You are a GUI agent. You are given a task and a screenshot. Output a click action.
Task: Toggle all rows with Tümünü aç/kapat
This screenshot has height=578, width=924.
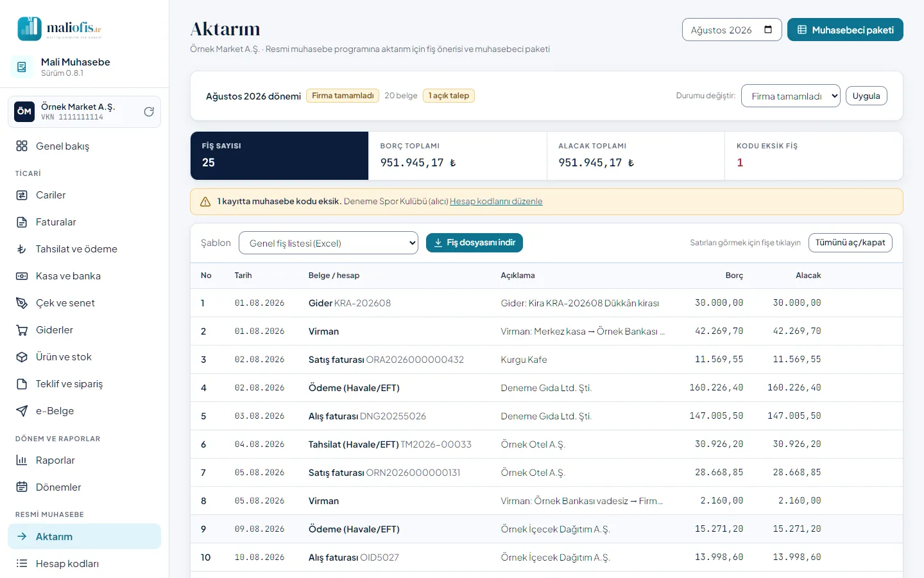[x=850, y=243]
